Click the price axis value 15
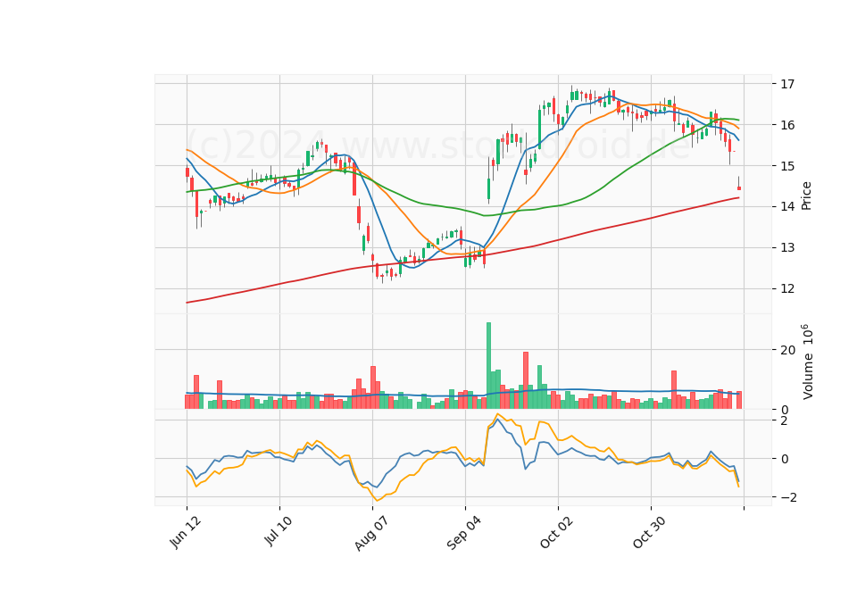 click(x=787, y=166)
